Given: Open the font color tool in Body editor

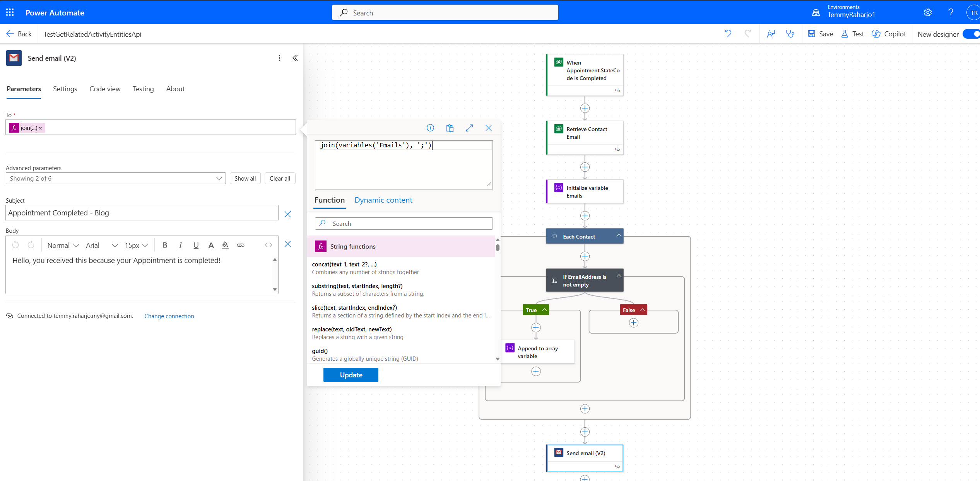Looking at the screenshot, I should [x=211, y=245].
